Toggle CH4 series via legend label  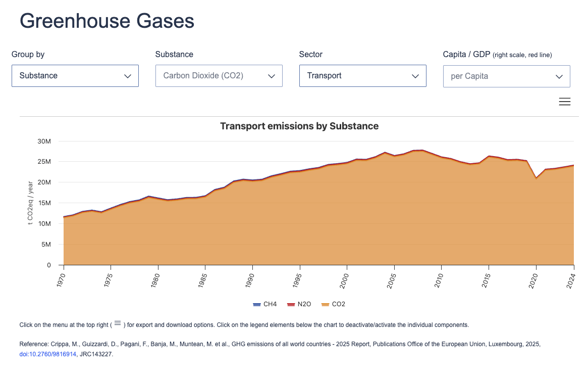click(x=270, y=304)
